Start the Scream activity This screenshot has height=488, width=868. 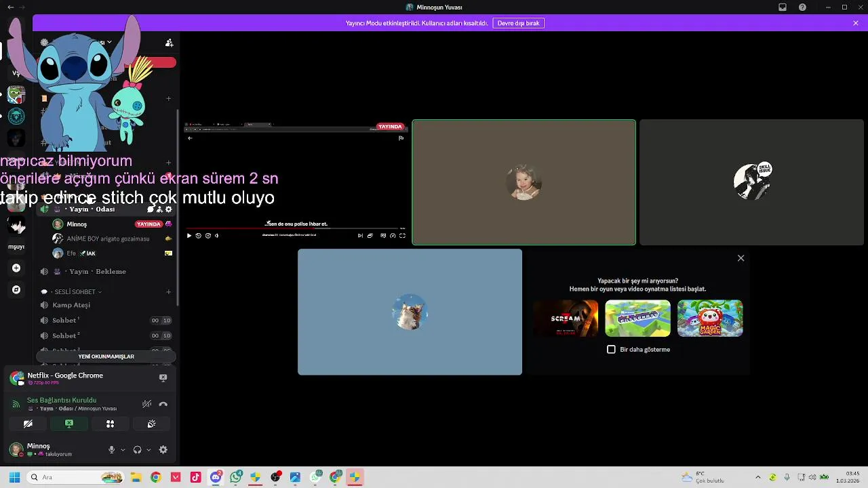566,318
